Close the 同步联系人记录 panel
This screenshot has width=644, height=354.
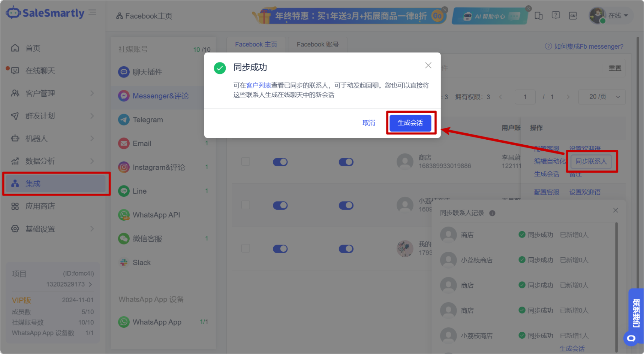pyautogui.click(x=616, y=210)
